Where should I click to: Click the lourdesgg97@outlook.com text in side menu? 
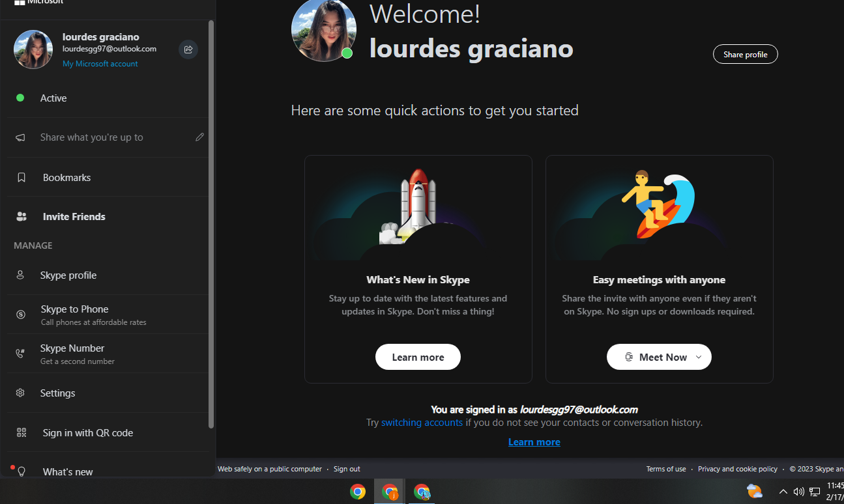[109, 49]
